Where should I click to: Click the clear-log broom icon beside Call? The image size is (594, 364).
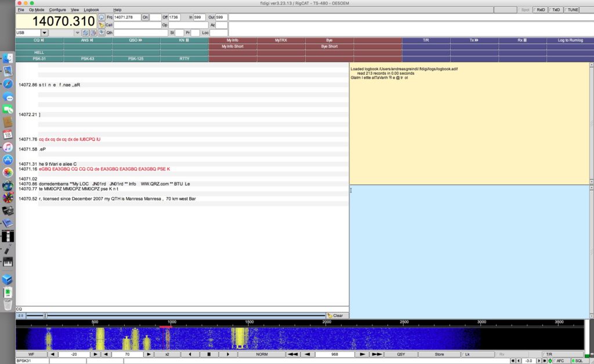pos(102,25)
